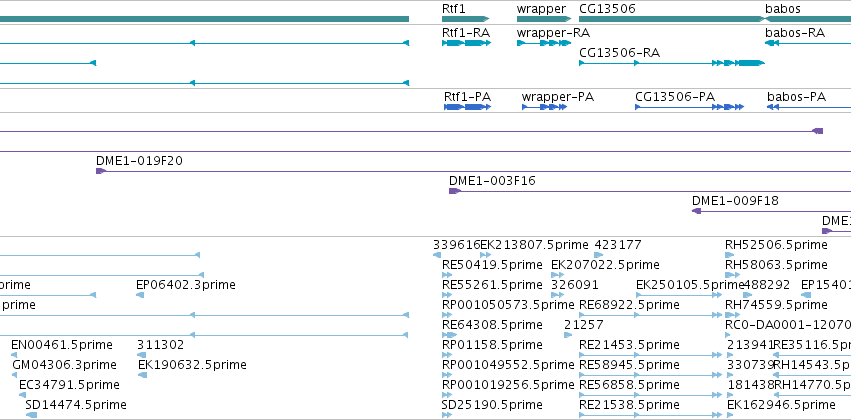Image resolution: width=851 pixels, height=420 pixels.
Task: Select the EP06402.3prime EST arrow
Action: [140, 295]
